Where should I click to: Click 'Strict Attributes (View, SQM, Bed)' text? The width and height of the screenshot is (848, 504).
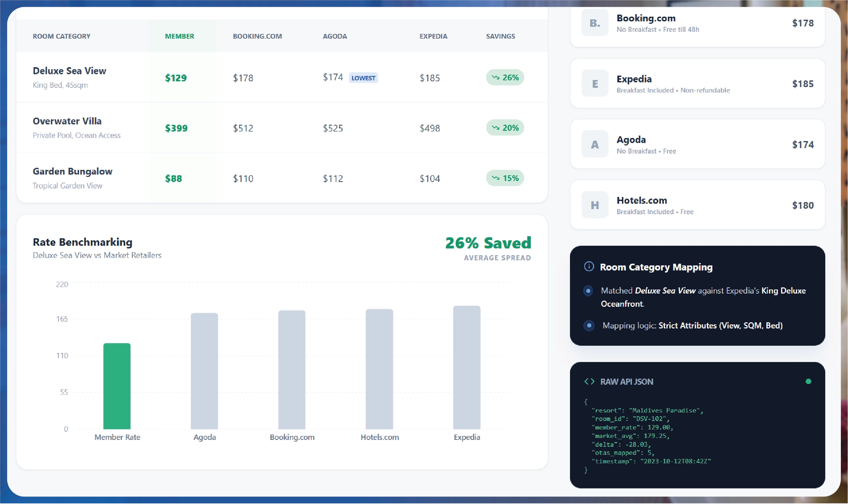pos(721,326)
